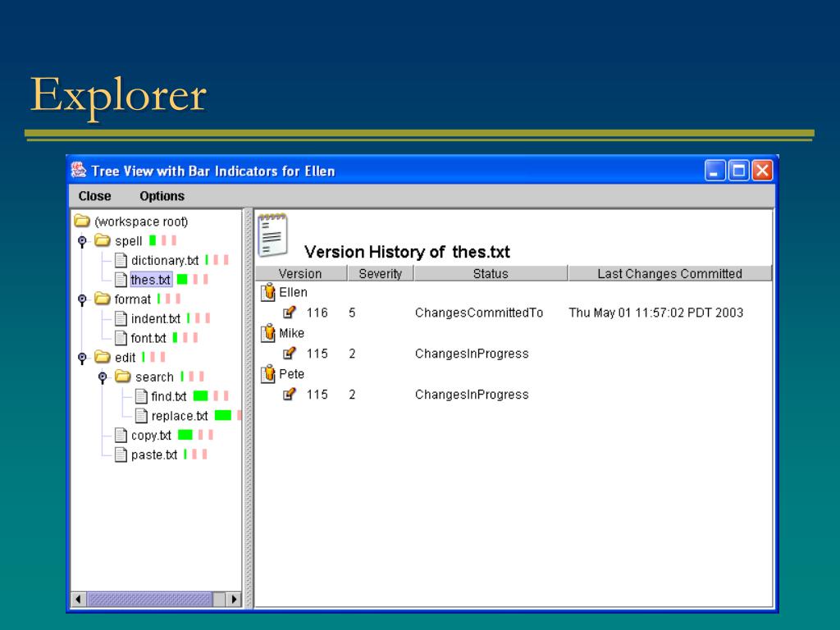This screenshot has height=630, width=840.
Task: Click the green bar indicator next to thes.txt
Action: tap(182, 279)
